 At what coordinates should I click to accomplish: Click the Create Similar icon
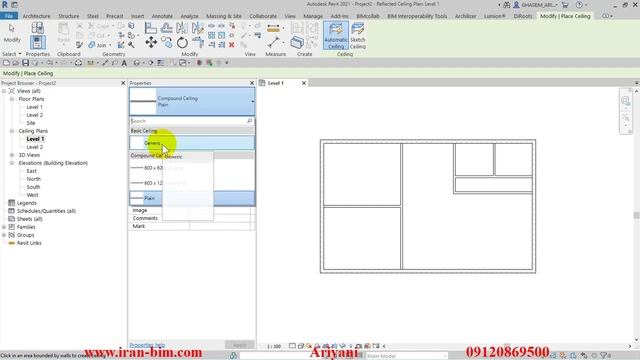click(x=297, y=42)
